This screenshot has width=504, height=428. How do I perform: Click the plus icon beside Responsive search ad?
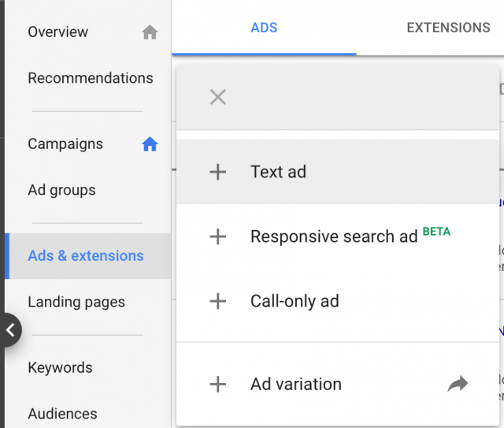pyautogui.click(x=218, y=236)
